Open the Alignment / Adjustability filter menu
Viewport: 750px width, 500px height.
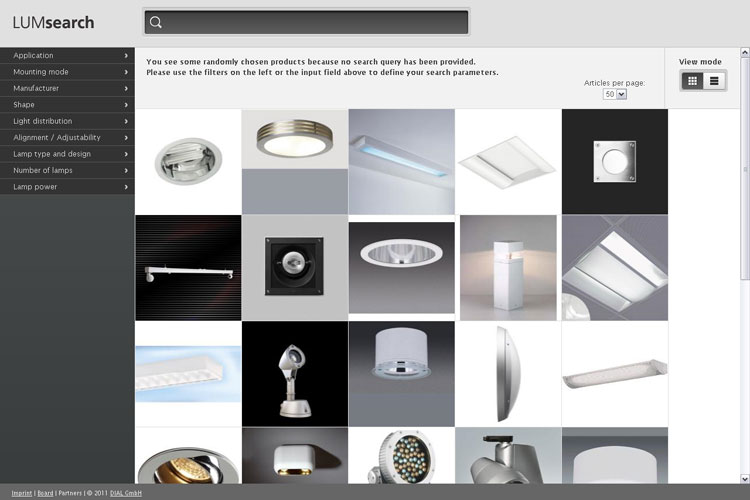(x=67, y=137)
